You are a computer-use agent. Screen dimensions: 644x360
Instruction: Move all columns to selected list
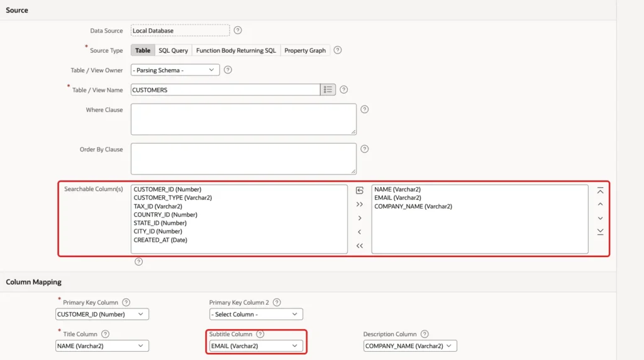point(359,204)
